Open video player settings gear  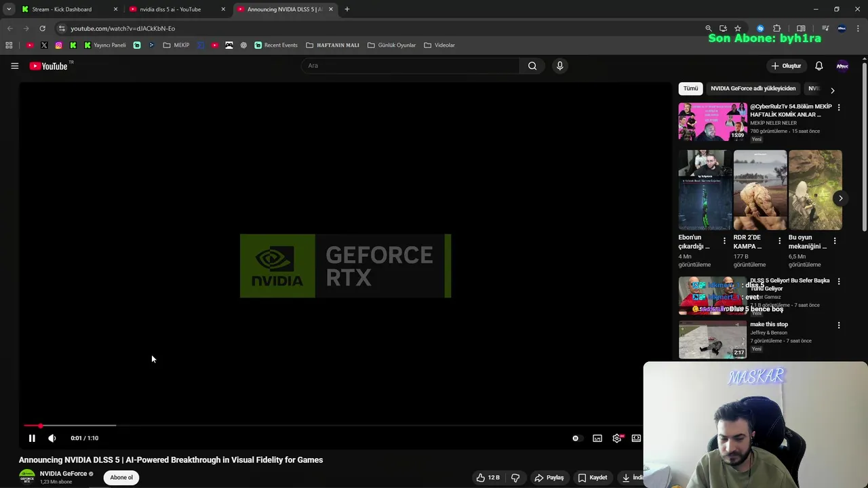617,439
